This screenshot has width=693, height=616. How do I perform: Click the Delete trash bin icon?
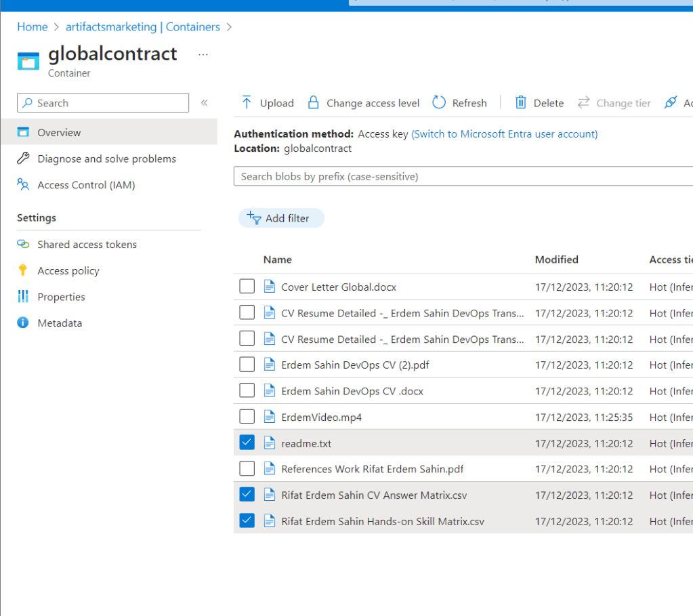point(521,102)
